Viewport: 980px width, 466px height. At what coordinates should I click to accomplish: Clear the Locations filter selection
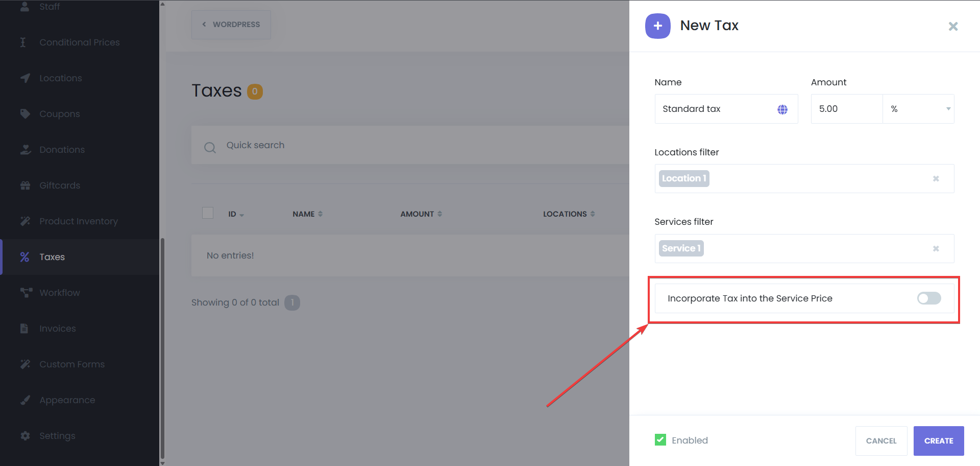[x=936, y=179]
